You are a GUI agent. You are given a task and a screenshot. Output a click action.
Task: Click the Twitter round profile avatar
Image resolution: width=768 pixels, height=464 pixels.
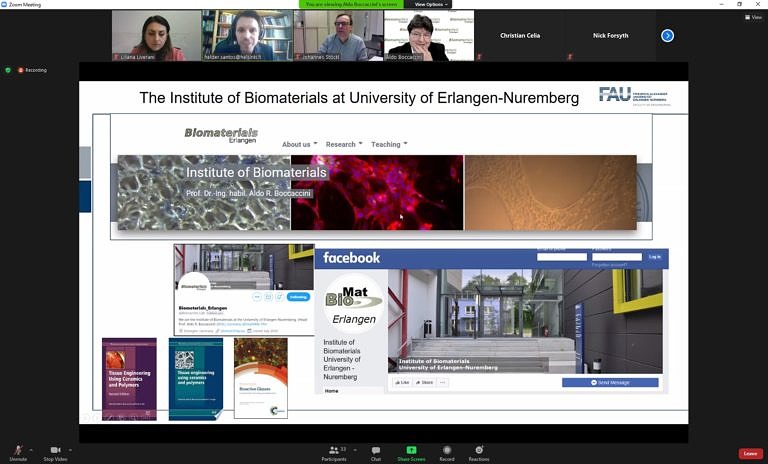click(194, 288)
